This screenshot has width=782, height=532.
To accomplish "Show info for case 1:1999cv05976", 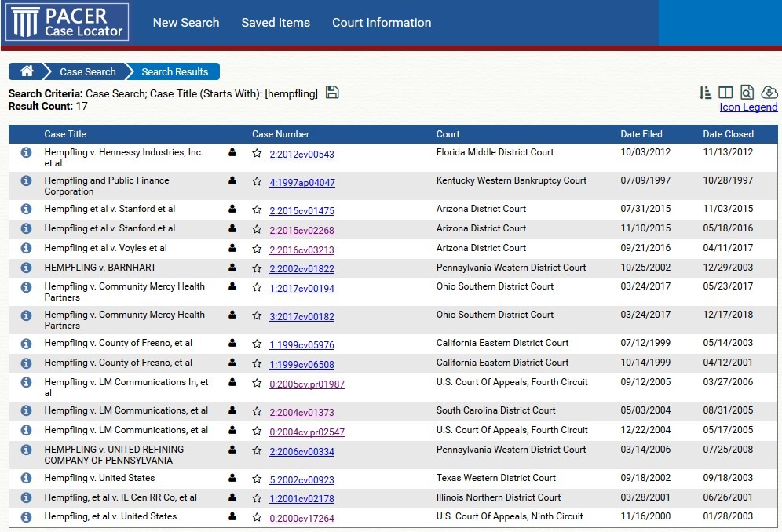I will coord(27,344).
